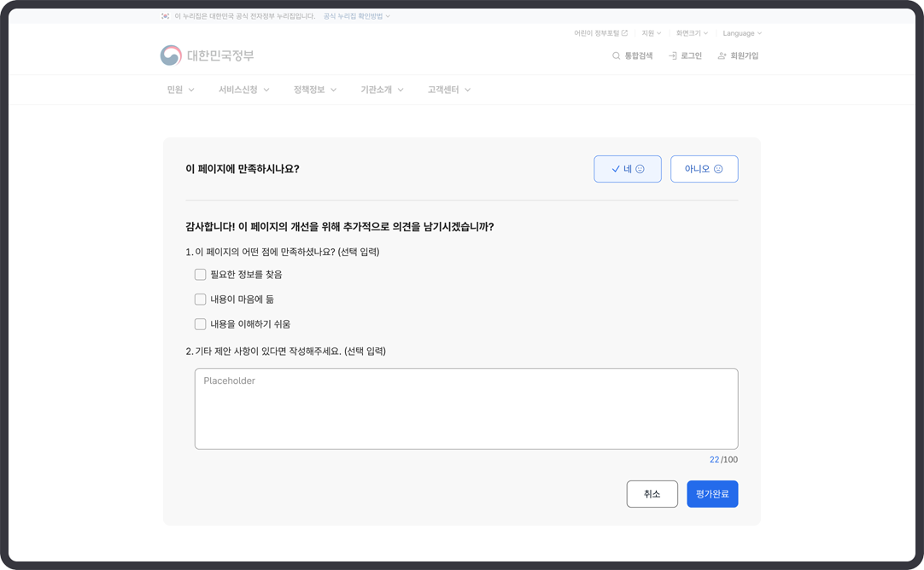Viewport: 924px width, 570px height.
Task: Click the 평가완료 submit button
Action: [x=712, y=494]
